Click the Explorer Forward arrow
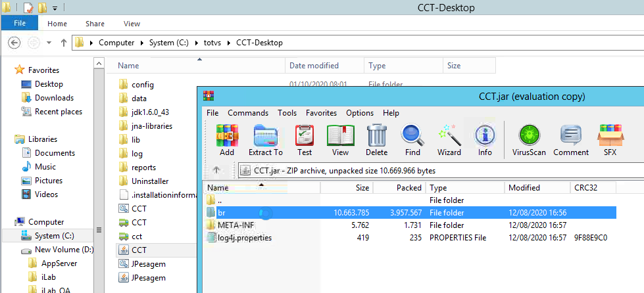The height and width of the screenshot is (293, 644). [33, 43]
